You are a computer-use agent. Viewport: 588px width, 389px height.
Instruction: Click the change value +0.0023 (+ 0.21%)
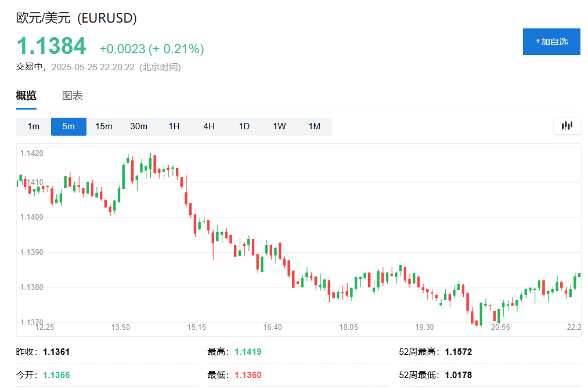point(151,49)
